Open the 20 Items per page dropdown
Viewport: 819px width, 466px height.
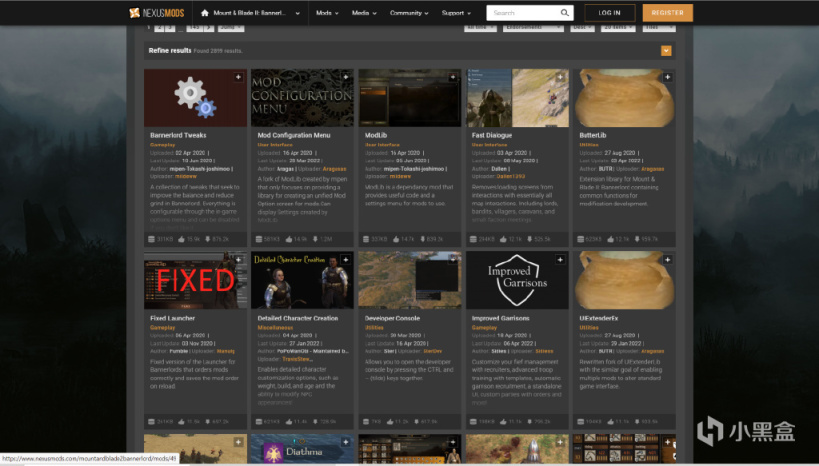618,28
